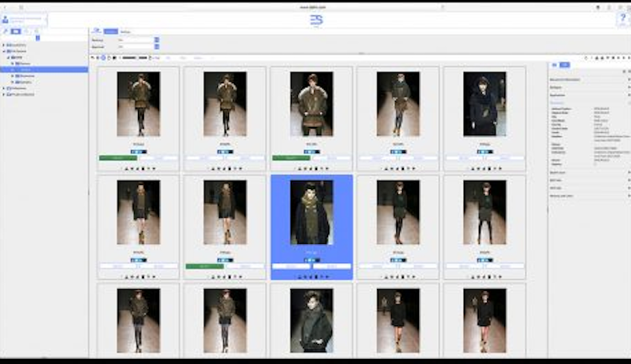Expand the tree folder just above the selected row
The width and height of the screenshot is (631, 364).
tap(13, 64)
